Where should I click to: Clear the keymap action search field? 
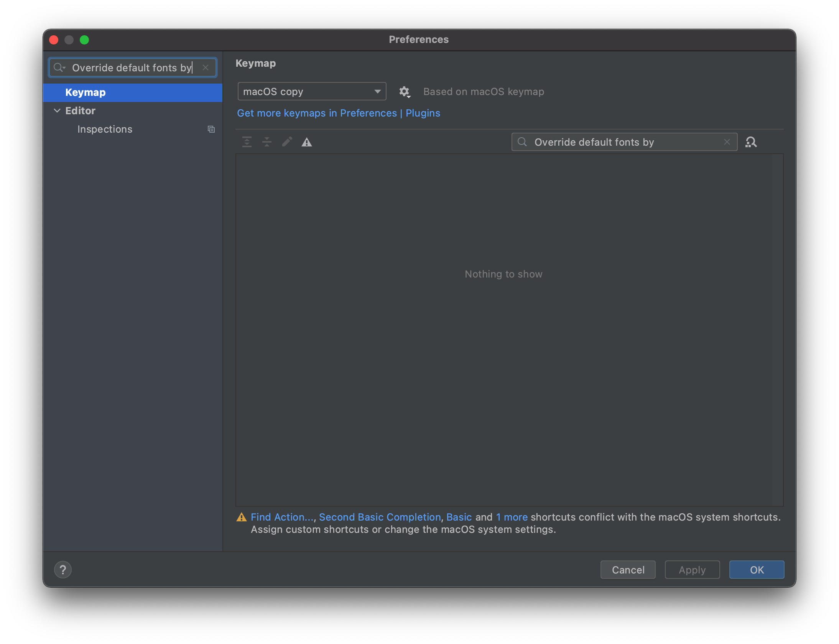727,142
